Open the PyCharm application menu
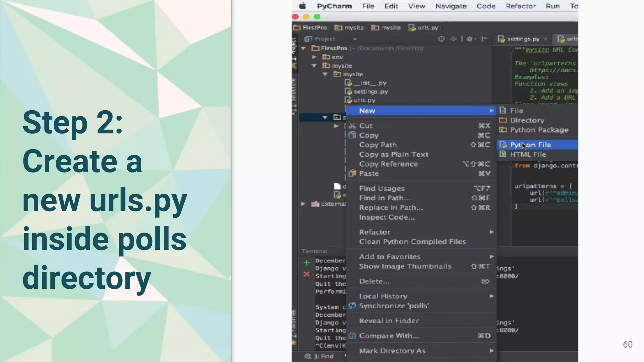Viewport: 644px width, 362px height. (334, 6)
